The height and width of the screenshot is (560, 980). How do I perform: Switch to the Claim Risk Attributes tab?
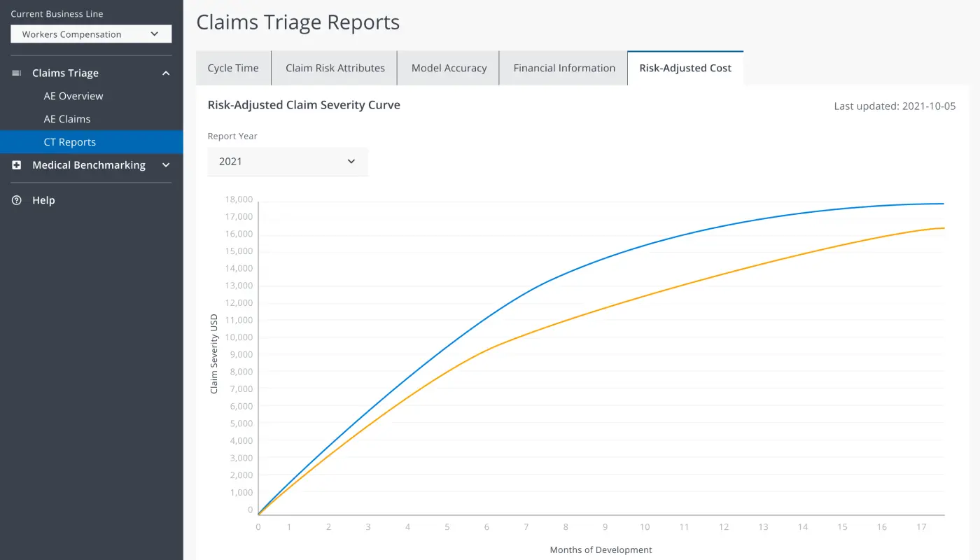pyautogui.click(x=335, y=67)
